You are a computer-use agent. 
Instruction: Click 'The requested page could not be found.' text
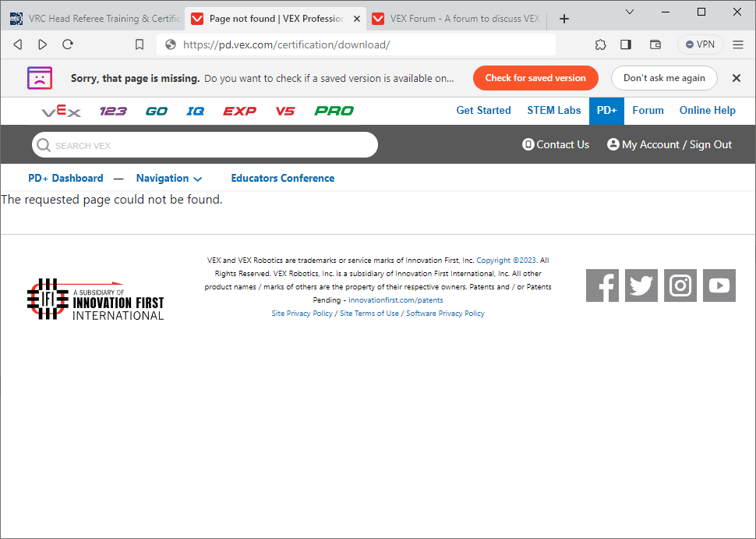click(x=112, y=199)
